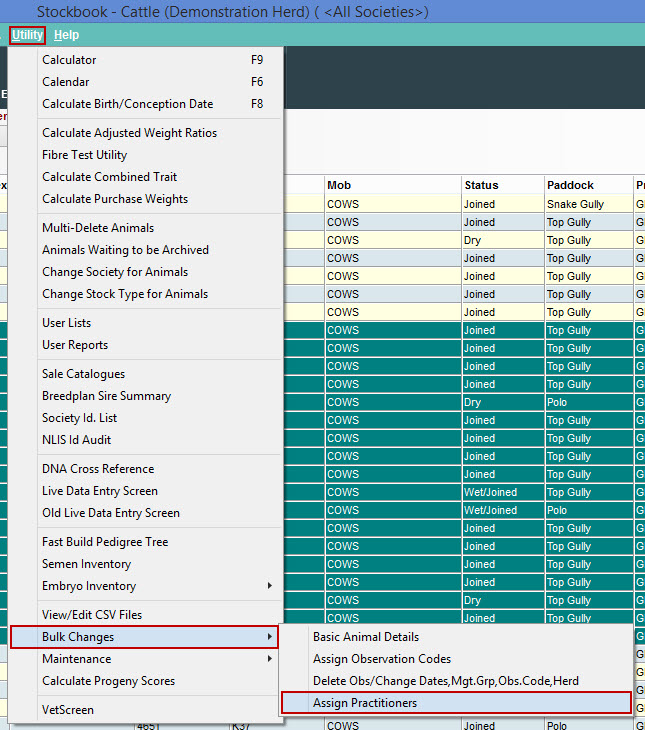Choose Change Society for Animals
Viewport: 645px width, 730px height.
[x=145, y=271]
